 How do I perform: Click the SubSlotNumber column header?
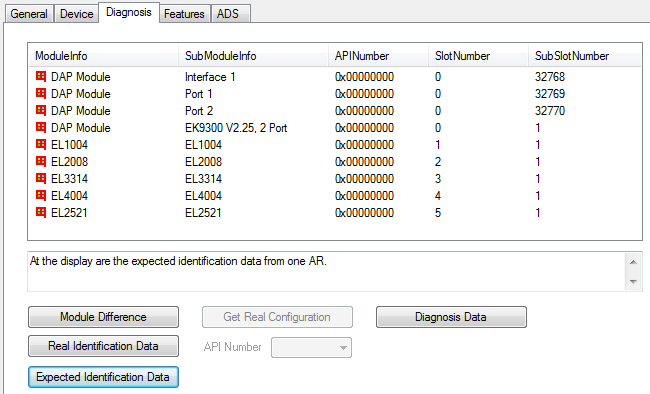[x=585, y=56]
